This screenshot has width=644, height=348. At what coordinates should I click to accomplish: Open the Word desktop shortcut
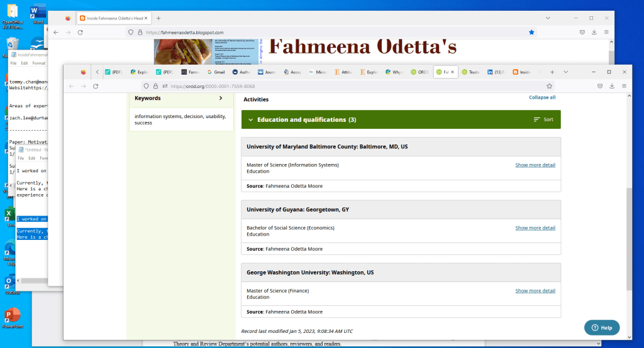click(x=37, y=14)
